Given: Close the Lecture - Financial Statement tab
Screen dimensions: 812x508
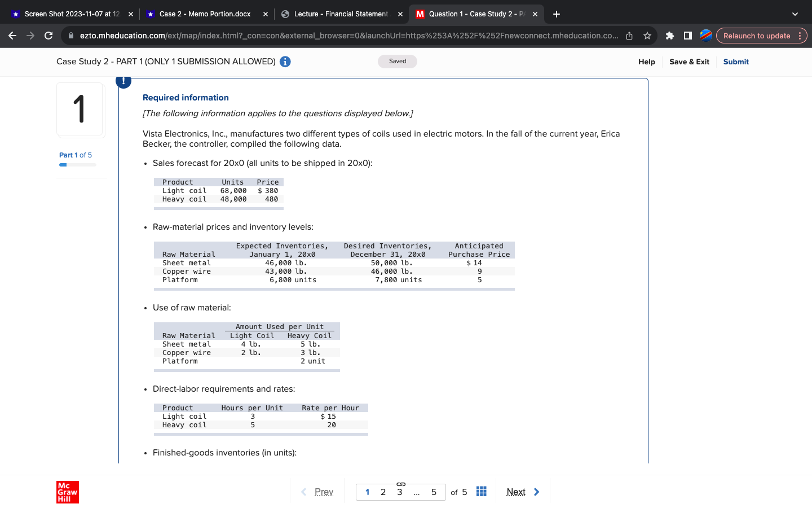Looking at the screenshot, I should (400, 14).
